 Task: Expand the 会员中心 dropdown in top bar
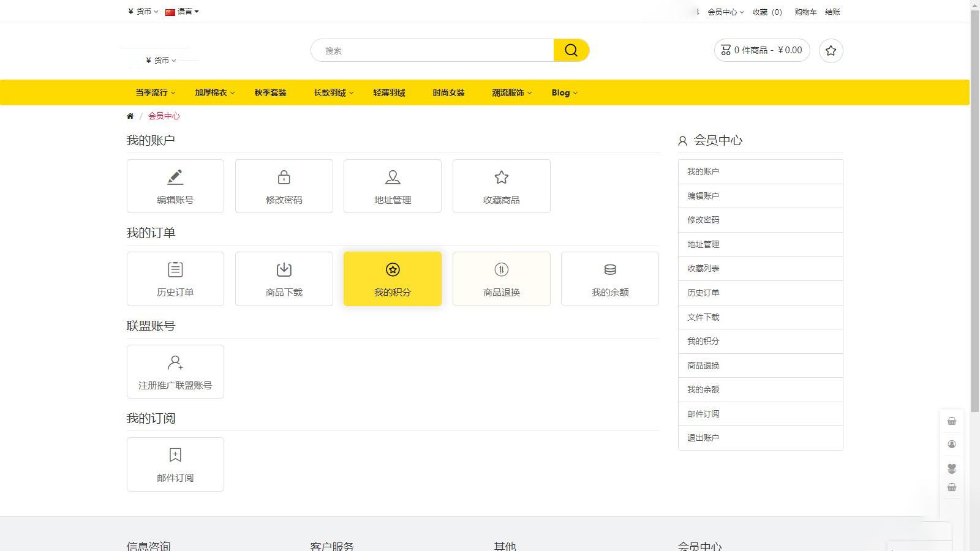(725, 12)
